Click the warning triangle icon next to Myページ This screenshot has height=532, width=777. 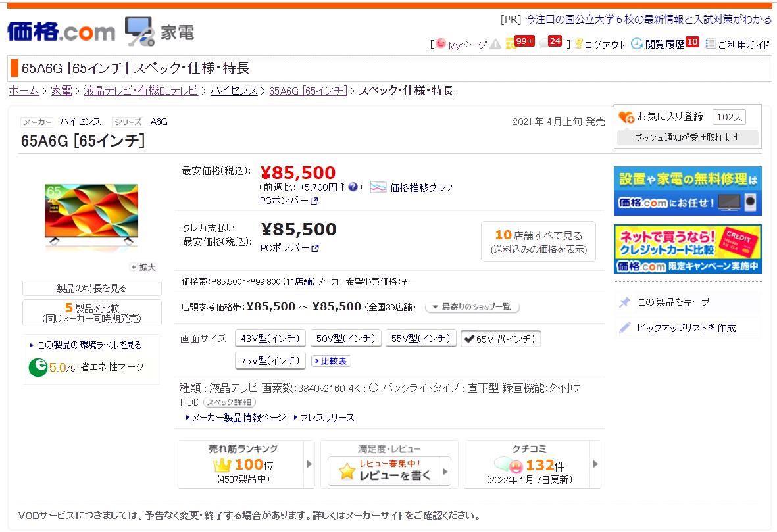click(x=495, y=45)
